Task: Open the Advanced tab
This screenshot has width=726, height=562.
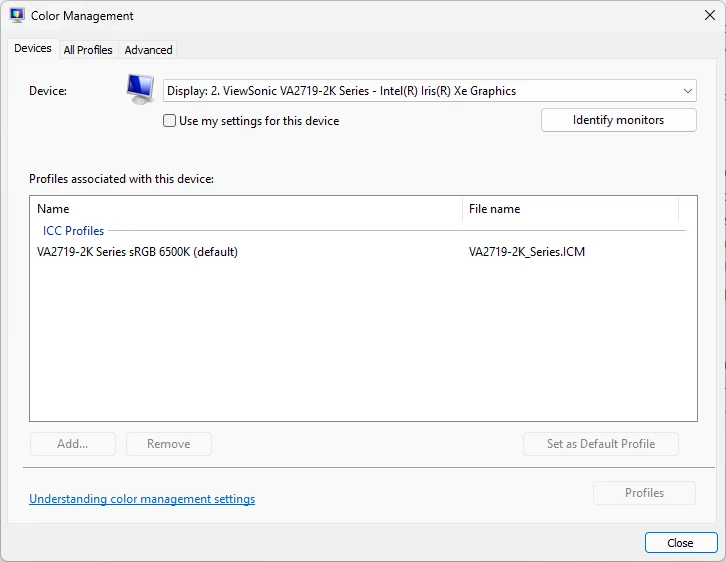Action: (148, 50)
